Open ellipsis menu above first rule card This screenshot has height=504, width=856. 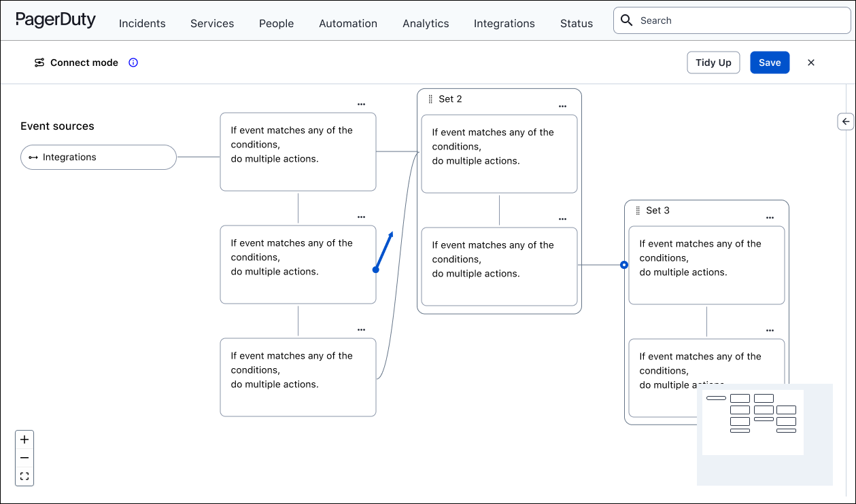pos(361,105)
